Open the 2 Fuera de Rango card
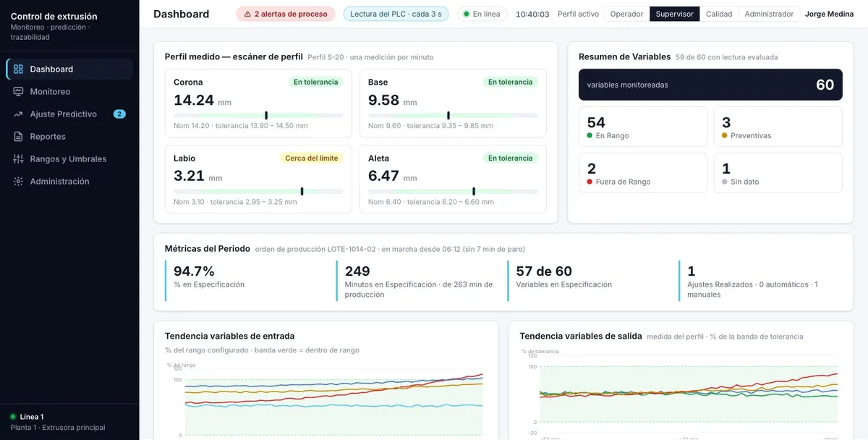The height and width of the screenshot is (440, 868). (x=643, y=173)
